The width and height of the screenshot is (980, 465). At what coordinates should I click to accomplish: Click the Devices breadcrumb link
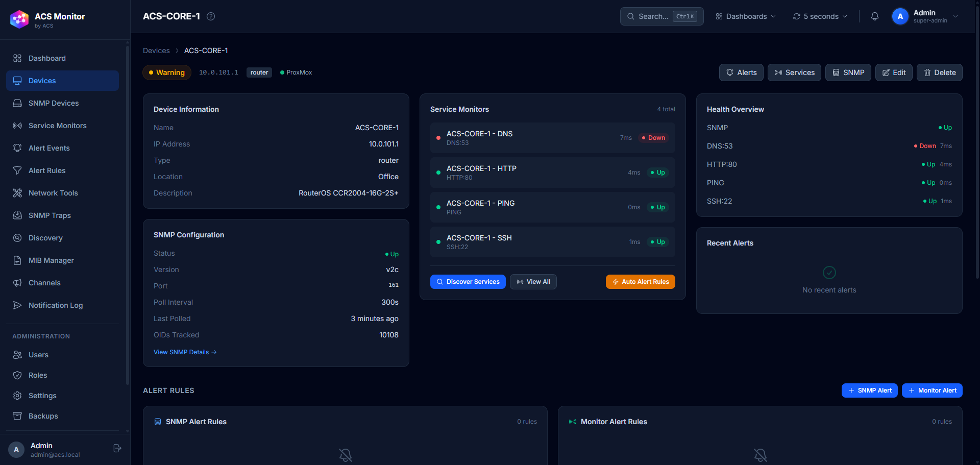point(156,51)
